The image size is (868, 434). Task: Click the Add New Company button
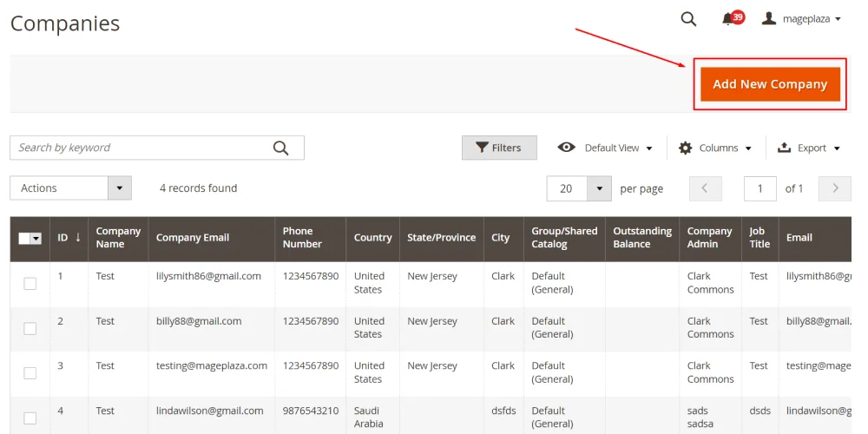[770, 84]
